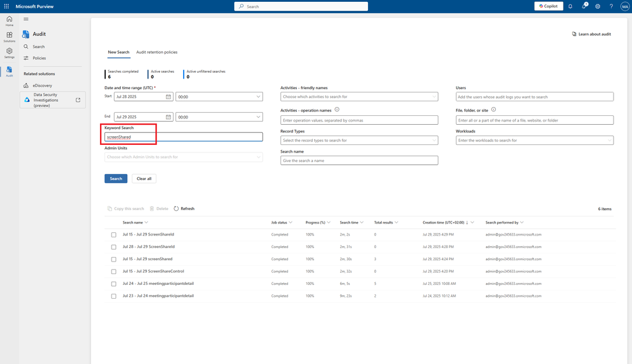Open external link icon for Data Security Investigations

[78, 100]
